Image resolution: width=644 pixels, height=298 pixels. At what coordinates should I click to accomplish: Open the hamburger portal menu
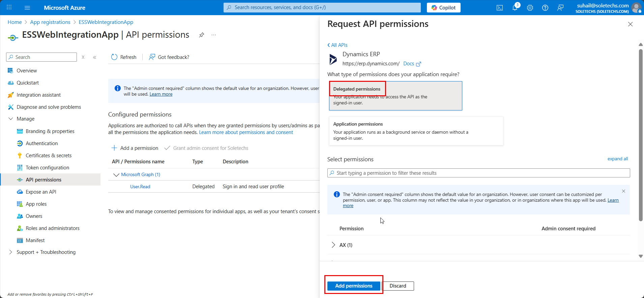(x=27, y=7)
